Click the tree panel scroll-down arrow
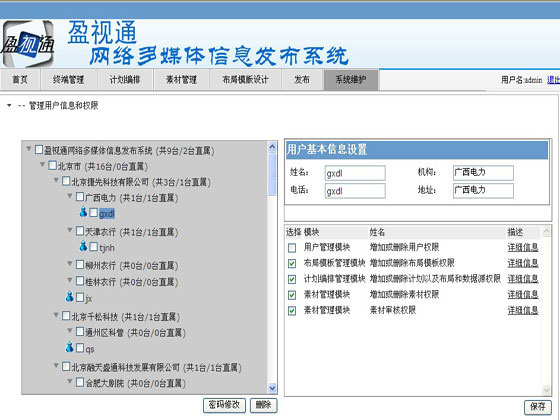 pyautogui.click(x=272, y=388)
